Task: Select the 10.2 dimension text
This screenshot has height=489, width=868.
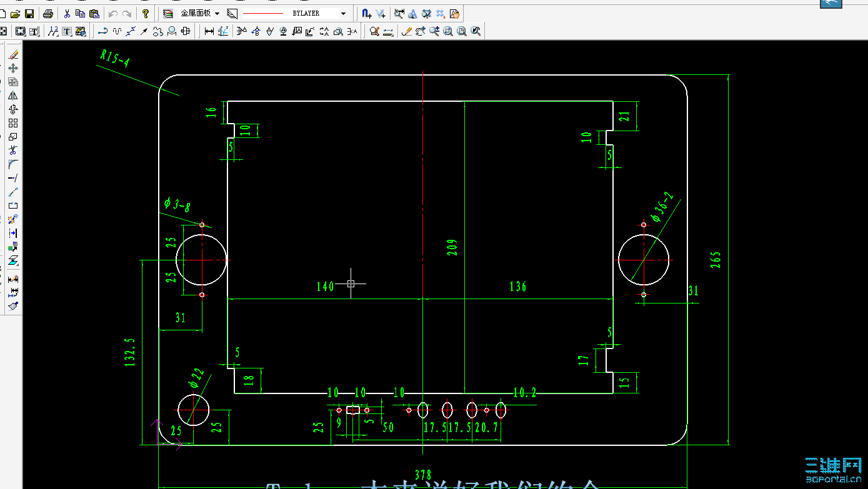Action: pos(525,393)
